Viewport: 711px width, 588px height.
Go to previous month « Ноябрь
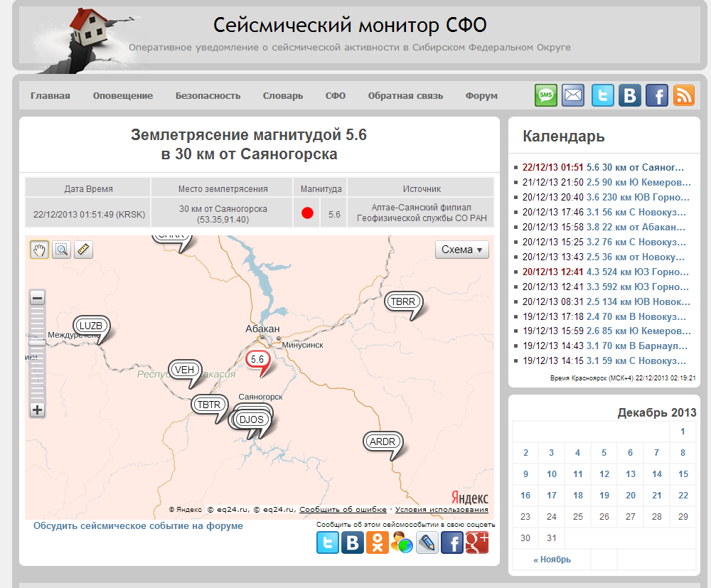pos(552,560)
